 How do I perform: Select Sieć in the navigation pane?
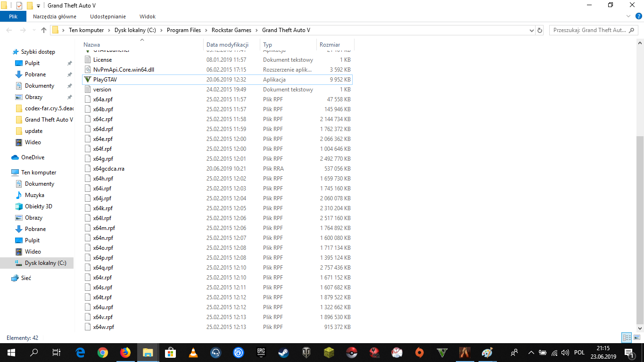pyautogui.click(x=21, y=278)
